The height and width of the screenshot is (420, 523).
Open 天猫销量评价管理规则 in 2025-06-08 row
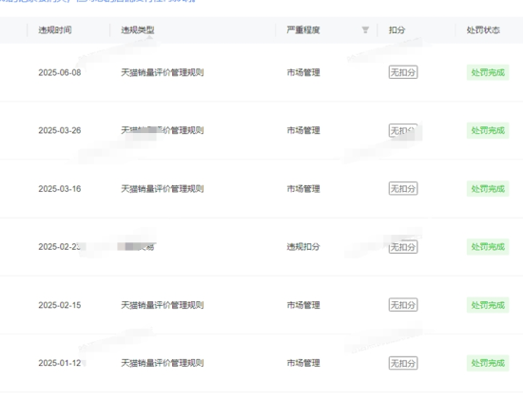point(162,72)
